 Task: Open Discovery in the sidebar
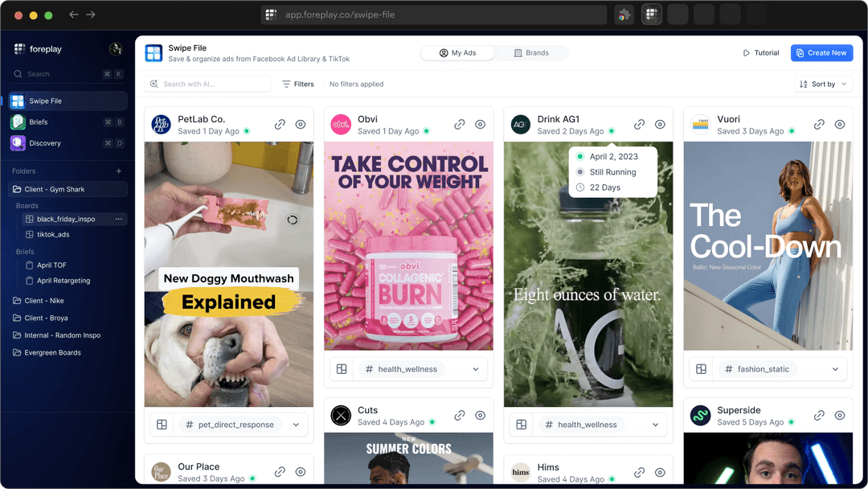coord(45,143)
